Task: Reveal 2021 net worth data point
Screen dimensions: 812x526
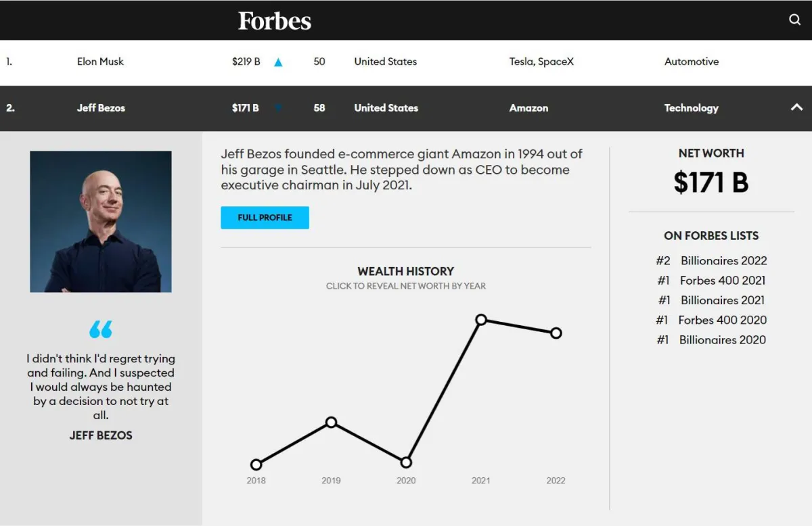Action: (x=481, y=320)
